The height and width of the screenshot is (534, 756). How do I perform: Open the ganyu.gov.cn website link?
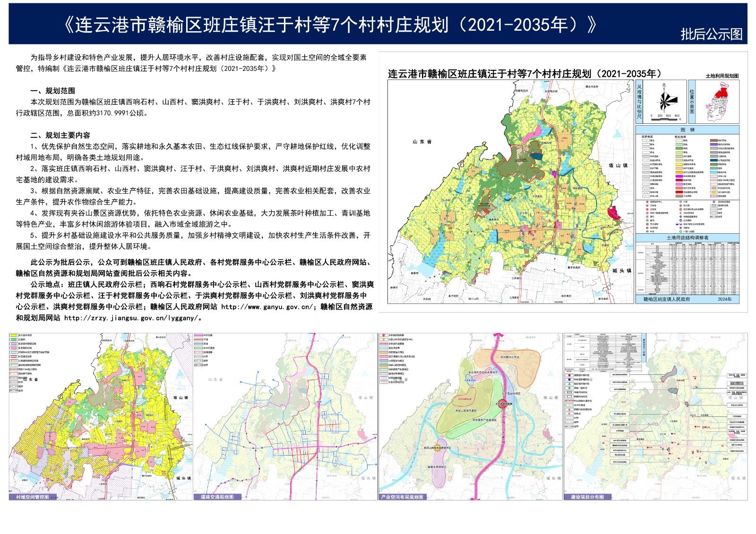tap(266, 307)
